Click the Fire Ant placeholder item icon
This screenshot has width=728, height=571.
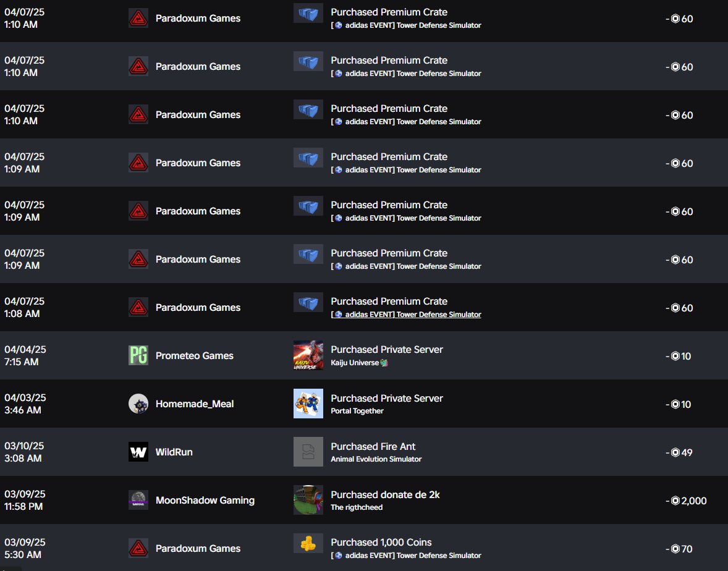[308, 452]
